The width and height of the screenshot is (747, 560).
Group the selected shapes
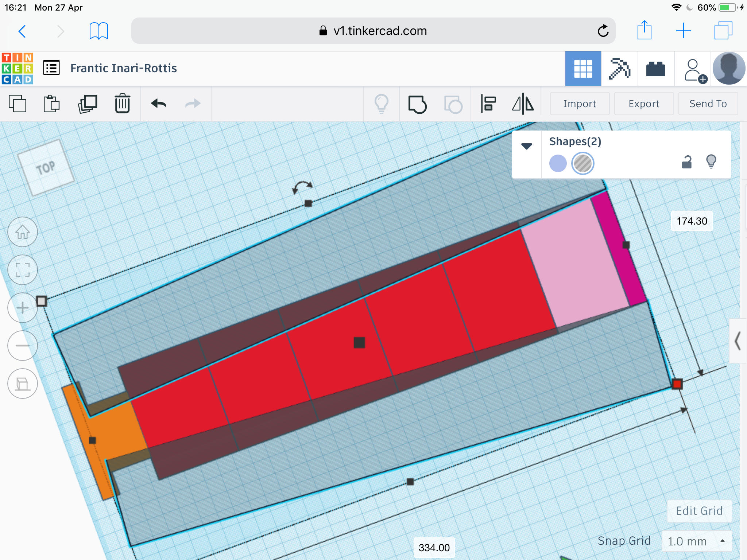coord(417,104)
